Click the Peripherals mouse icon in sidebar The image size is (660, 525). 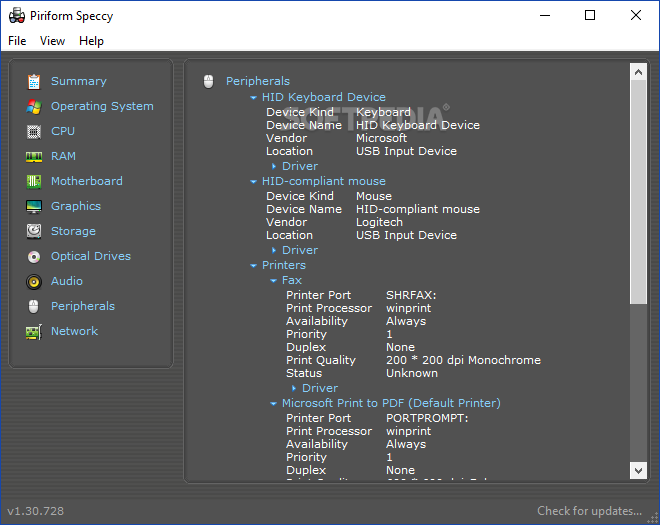34,306
